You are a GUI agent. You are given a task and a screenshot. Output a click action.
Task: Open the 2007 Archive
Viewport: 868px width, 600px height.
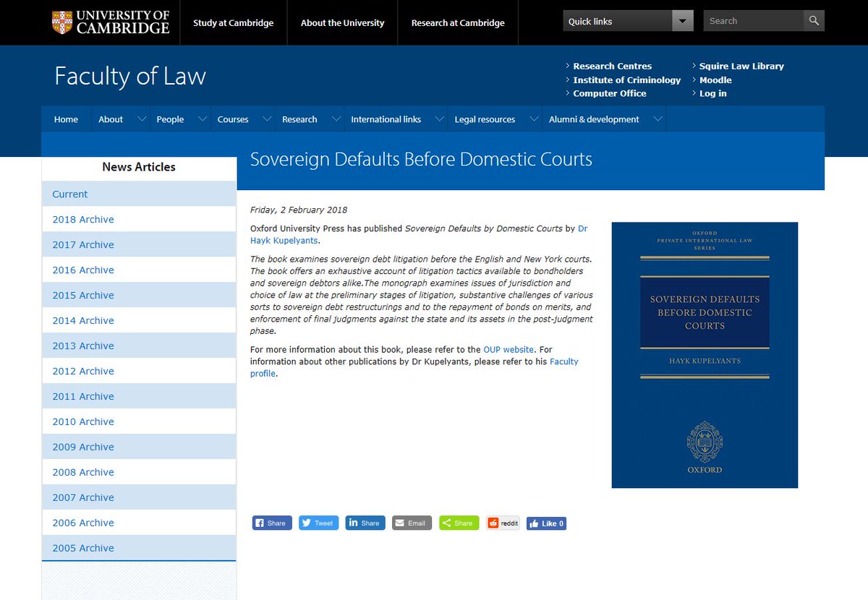click(139, 497)
